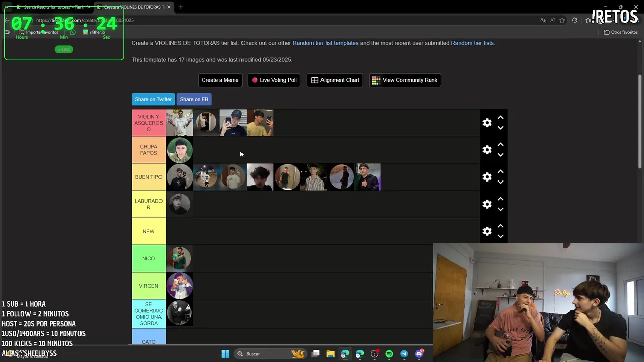Open settings gear for CHUPA PAPOS row

(x=487, y=150)
